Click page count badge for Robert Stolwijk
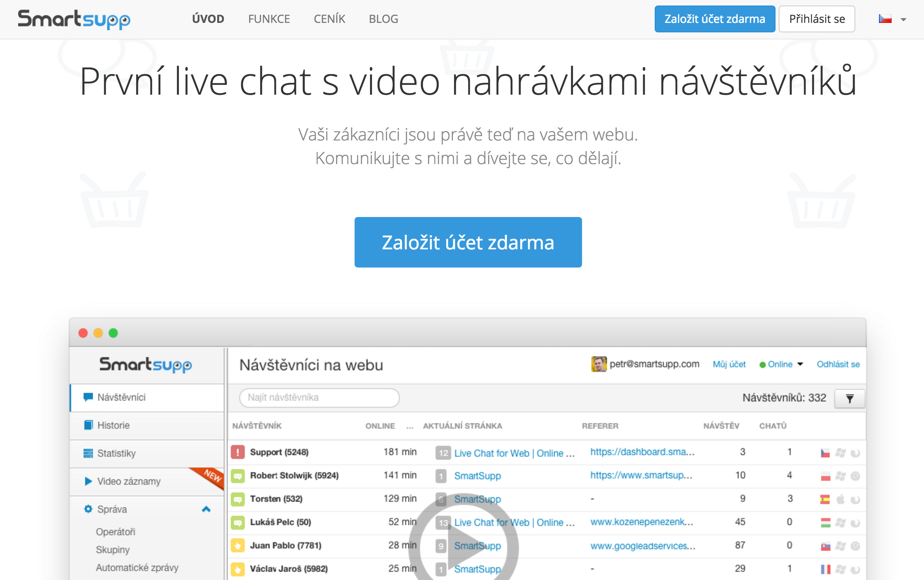Screen dimensions: 924x580 (x=441, y=476)
